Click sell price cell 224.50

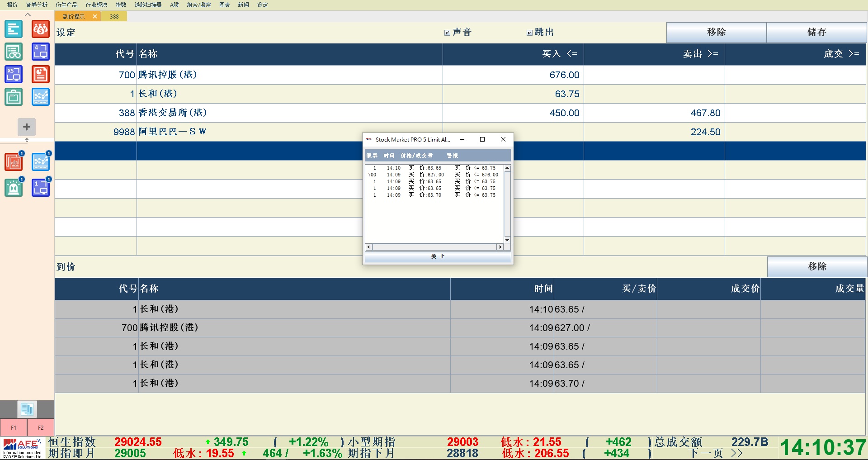[x=654, y=132]
